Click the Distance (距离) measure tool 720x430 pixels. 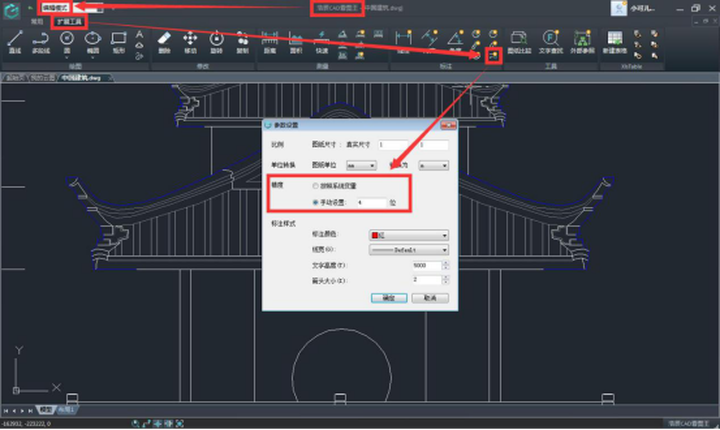270,42
